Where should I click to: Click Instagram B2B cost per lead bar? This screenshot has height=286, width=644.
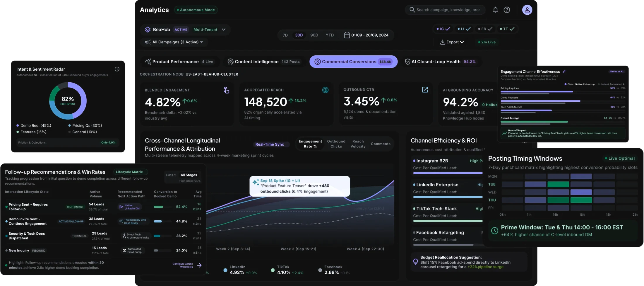(448, 173)
